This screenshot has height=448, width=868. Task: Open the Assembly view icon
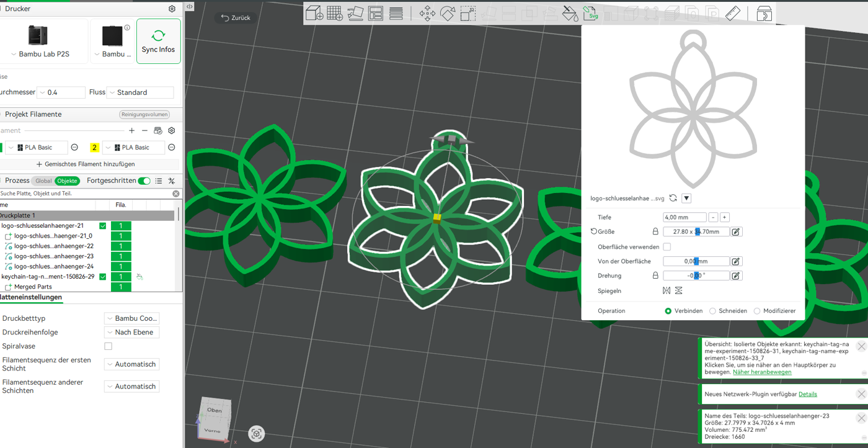click(x=764, y=13)
